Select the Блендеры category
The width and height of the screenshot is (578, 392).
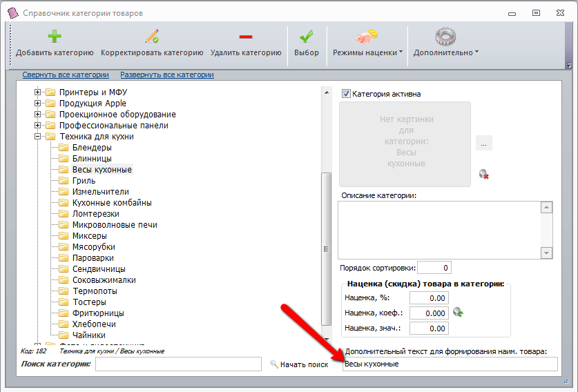pos(92,148)
